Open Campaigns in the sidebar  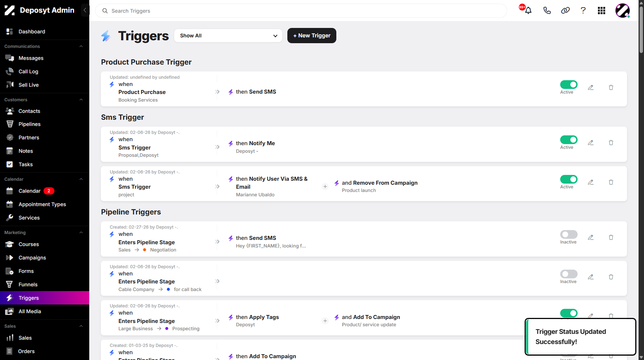pos(45,258)
